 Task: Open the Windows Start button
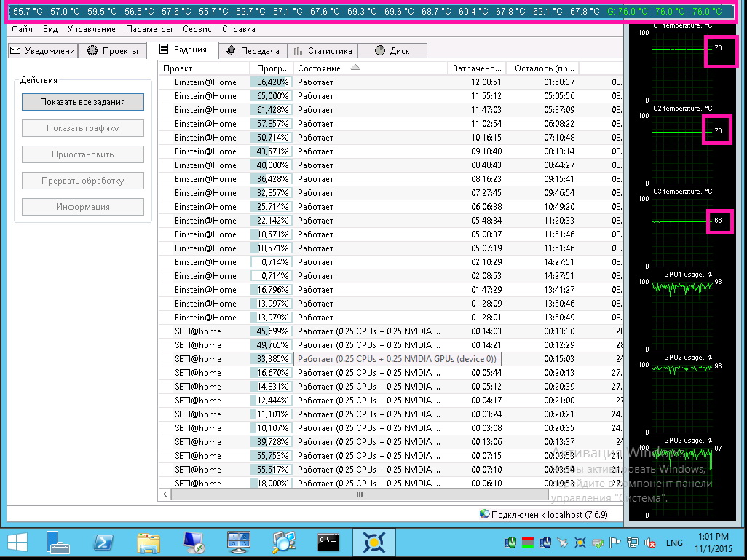[17, 543]
